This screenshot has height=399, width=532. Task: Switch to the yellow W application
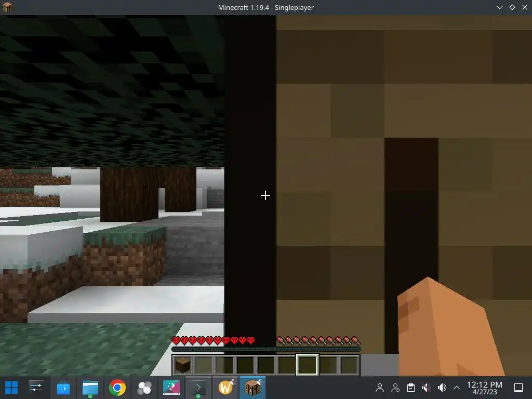pyautogui.click(x=225, y=387)
